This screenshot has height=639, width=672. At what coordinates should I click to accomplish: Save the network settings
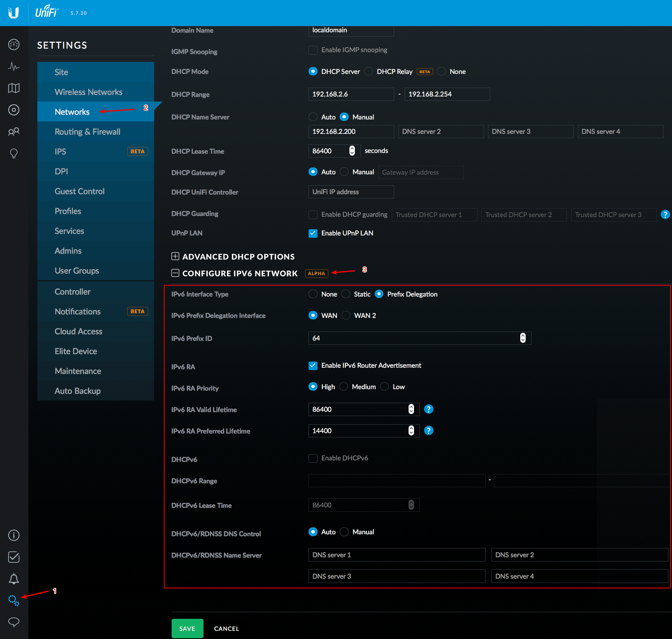point(187,628)
